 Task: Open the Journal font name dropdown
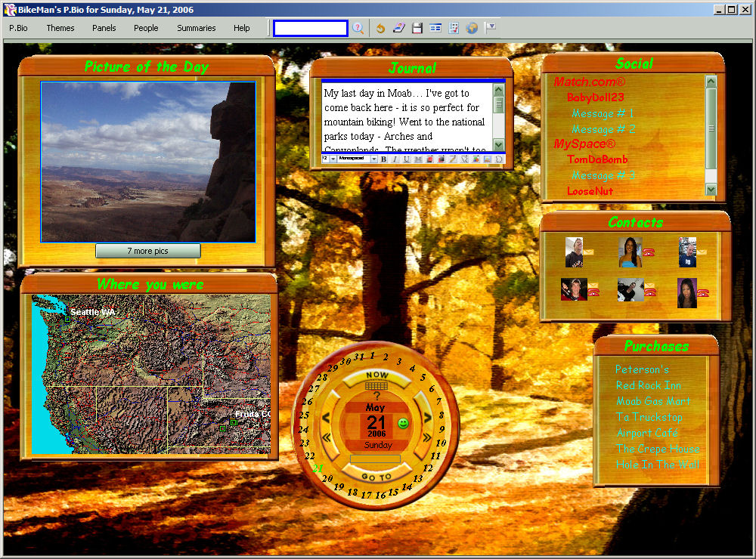tap(373, 159)
